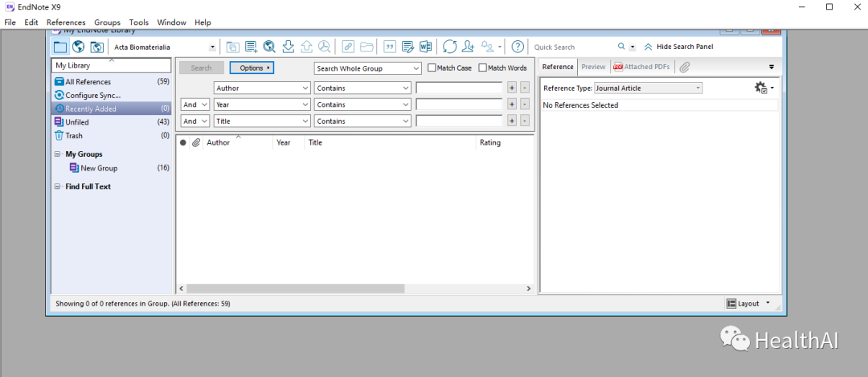
Task: Click Copy to Local Library icon
Action: pos(232,47)
